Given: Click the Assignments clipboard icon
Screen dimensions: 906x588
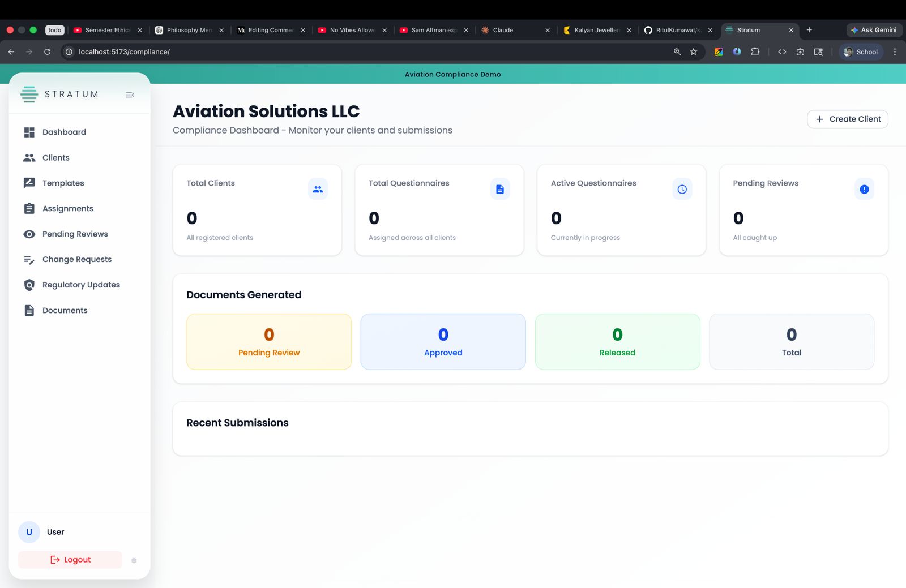Looking at the screenshot, I should point(29,208).
